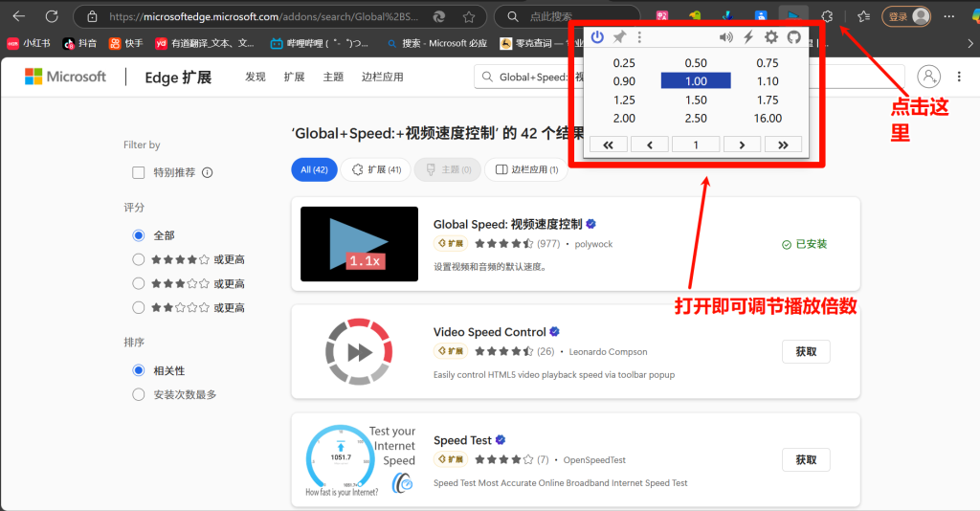Open the 搜索 - Microsoft 必应 bookmark

[436, 43]
